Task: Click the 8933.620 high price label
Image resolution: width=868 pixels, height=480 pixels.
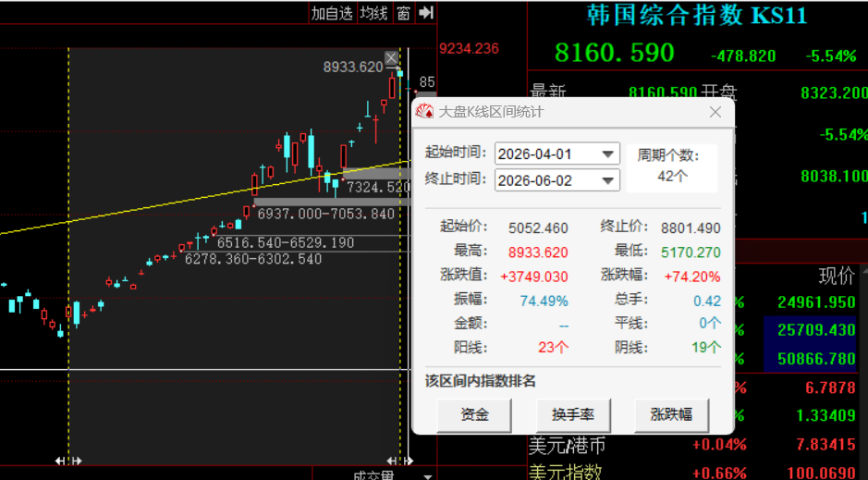Action: pyautogui.click(x=353, y=67)
